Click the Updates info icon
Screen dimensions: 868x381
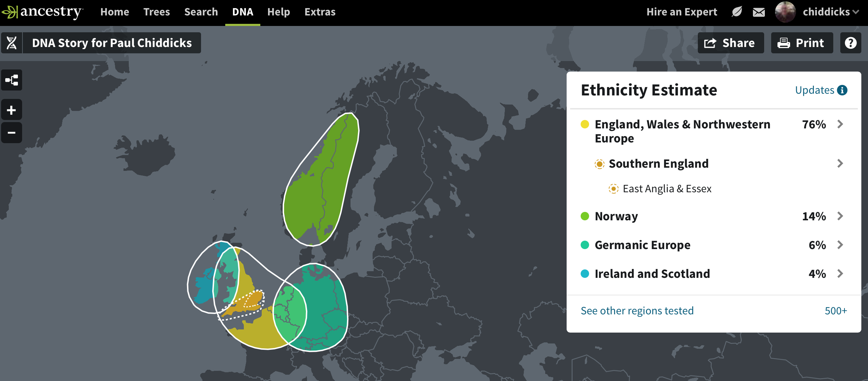[x=842, y=90]
